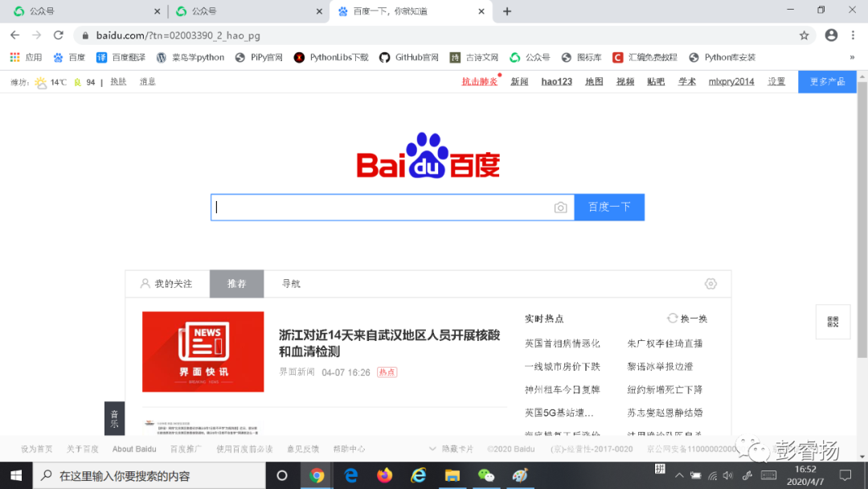Screen dimensions: 868x489
Task: Click the 百度一下 search button
Action: click(x=609, y=208)
